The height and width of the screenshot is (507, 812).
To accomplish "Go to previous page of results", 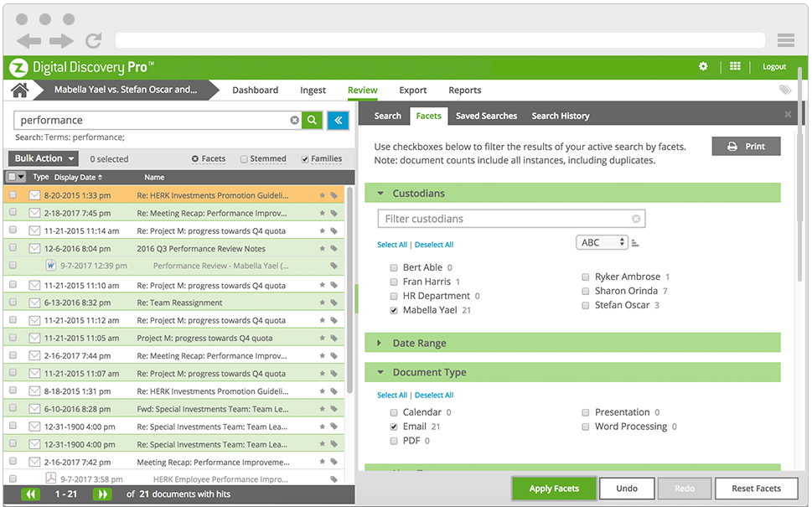I will pyautogui.click(x=30, y=494).
